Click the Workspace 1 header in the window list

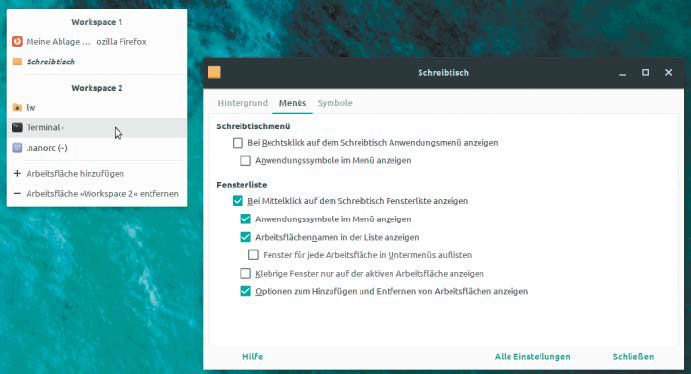click(97, 22)
